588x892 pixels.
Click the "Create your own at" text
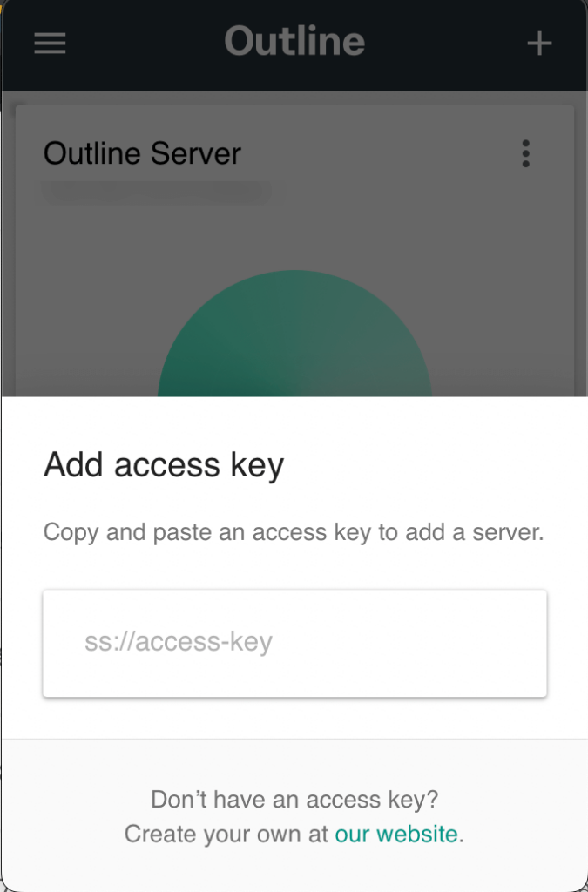click(226, 834)
